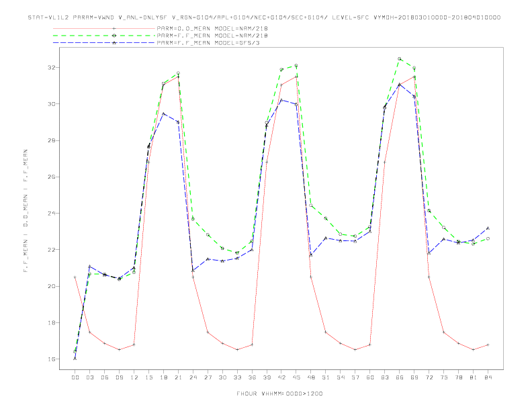Click y-axis tick value 28

click(51, 140)
